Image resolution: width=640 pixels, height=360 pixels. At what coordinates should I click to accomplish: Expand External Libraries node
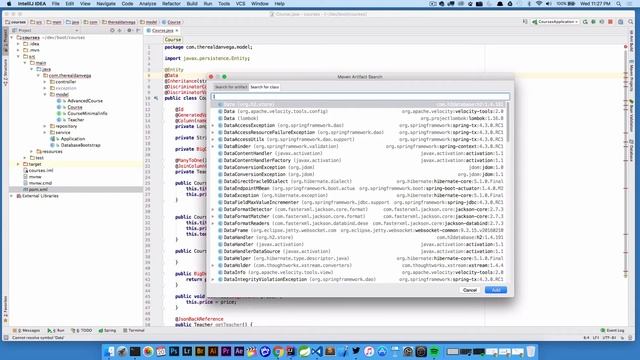tap(12, 196)
